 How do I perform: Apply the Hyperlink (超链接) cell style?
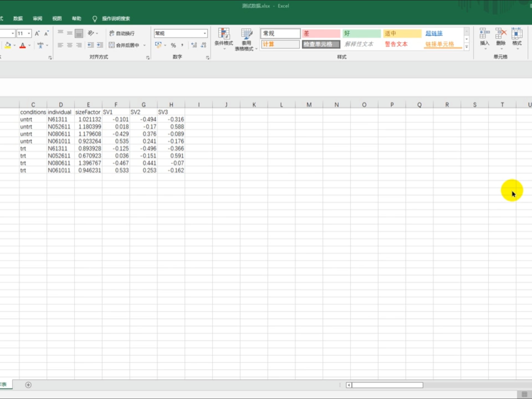[434, 34]
